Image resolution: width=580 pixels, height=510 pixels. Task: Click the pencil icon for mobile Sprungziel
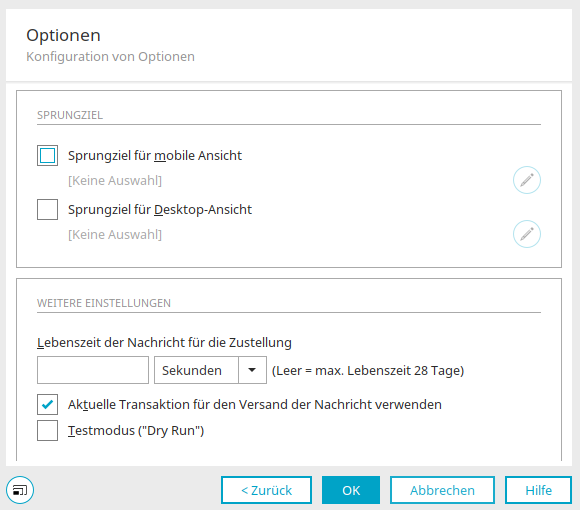pyautogui.click(x=527, y=180)
